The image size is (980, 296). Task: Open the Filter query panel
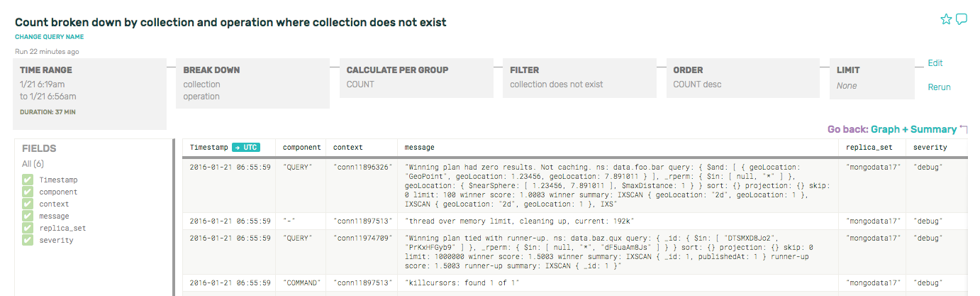click(580, 78)
